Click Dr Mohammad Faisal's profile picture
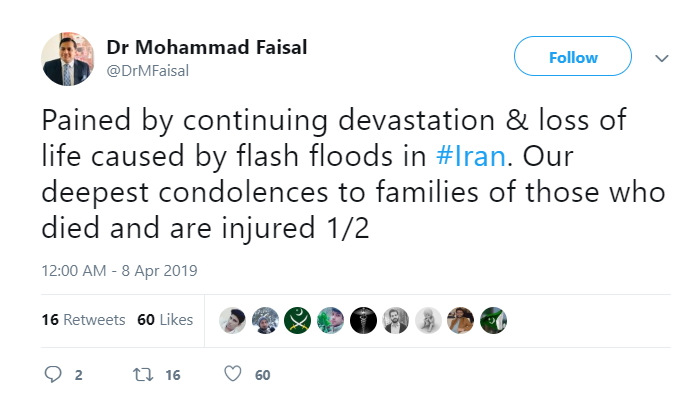This screenshot has height=404, width=687. coord(68,58)
